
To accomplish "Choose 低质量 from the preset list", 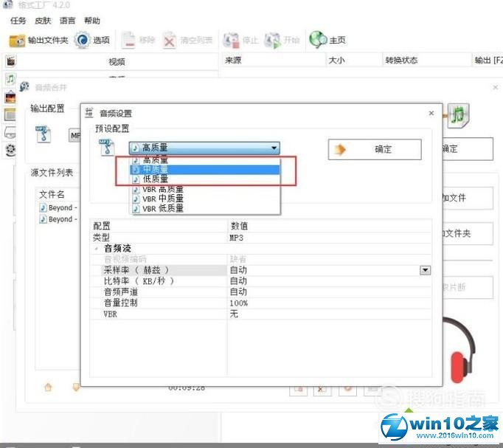I will 155,179.
